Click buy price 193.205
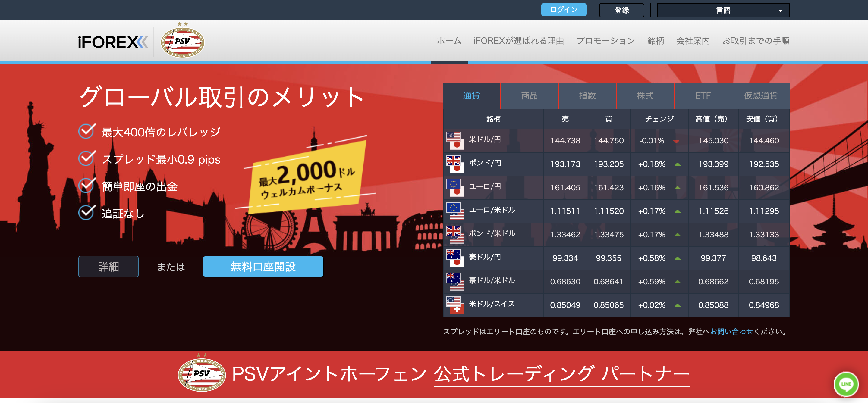Screen dimensions: 868x403 click(x=609, y=164)
